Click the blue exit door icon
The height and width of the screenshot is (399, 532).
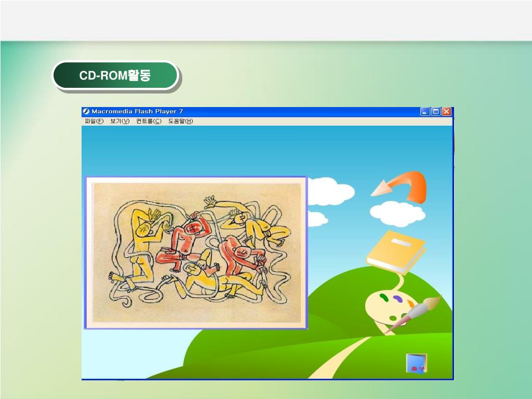417,364
